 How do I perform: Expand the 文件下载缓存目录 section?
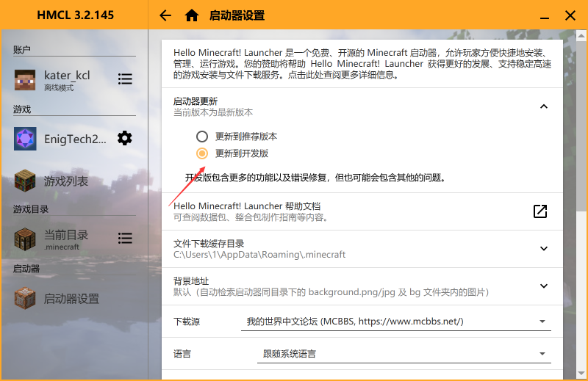544,248
